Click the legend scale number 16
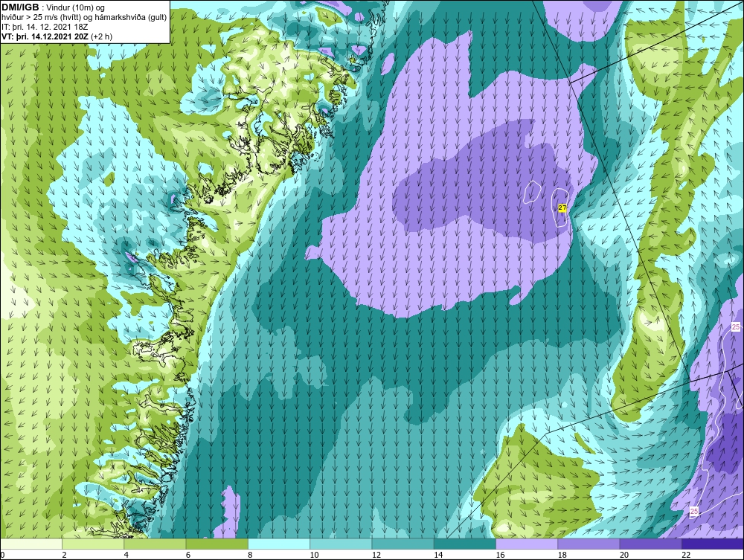The image size is (744, 560). point(500,555)
